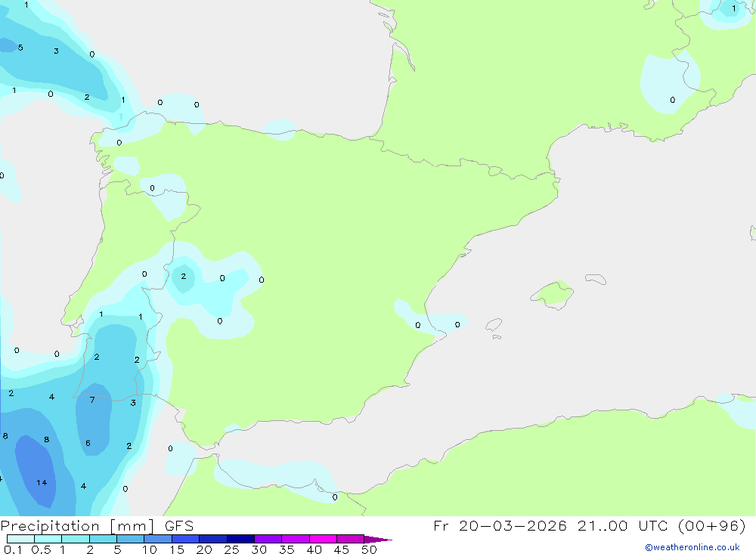
Task: Pick the 40–45 mm legend swatch
Action: pos(323,539)
